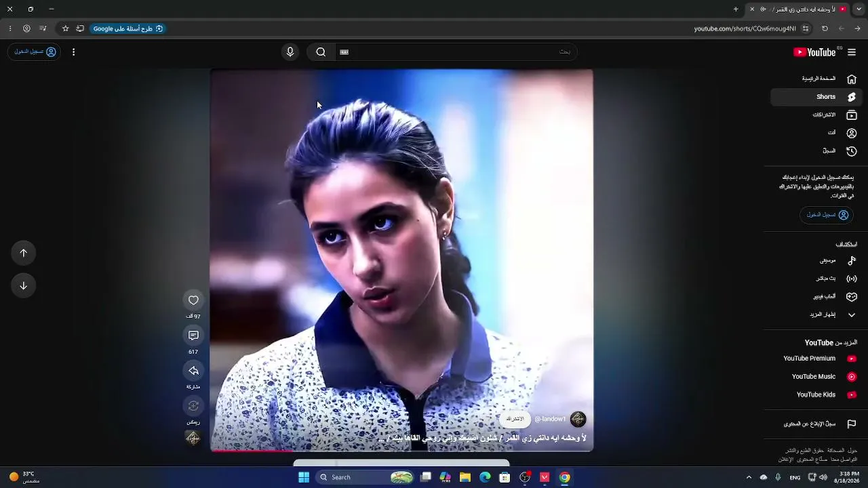Image resolution: width=868 pixels, height=488 pixels.
Task: Open Music under Explore
Action: coord(816,260)
